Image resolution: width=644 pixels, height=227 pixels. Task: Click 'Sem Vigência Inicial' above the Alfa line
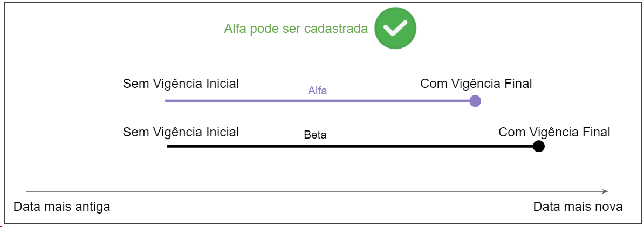[181, 84]
